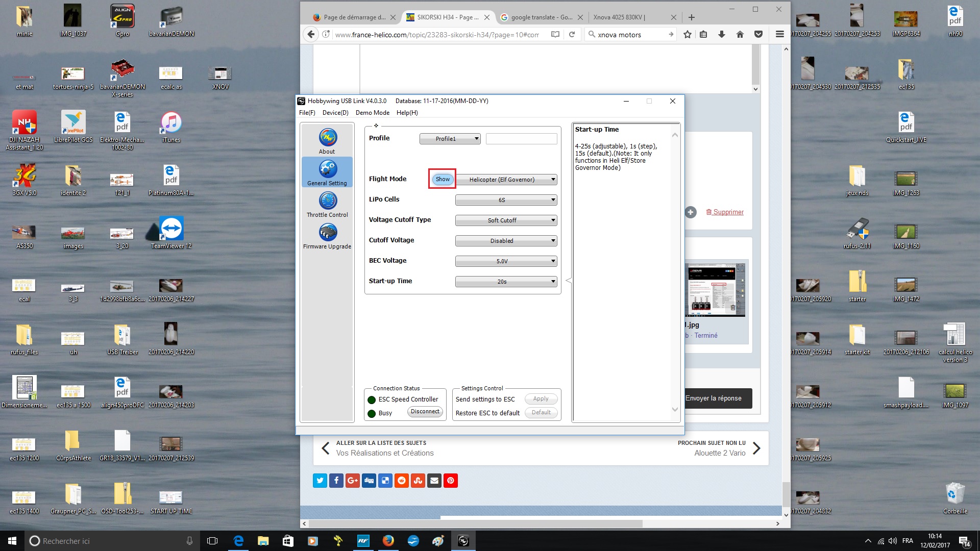980x551 pixels.
Task: Open Firefox downloads arrow
Action: coord(722,35)
